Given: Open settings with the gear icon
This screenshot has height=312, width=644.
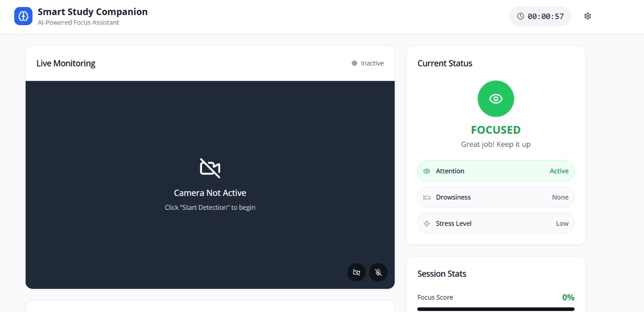Looking at the screenshot, I should click(x=587, y=16).
